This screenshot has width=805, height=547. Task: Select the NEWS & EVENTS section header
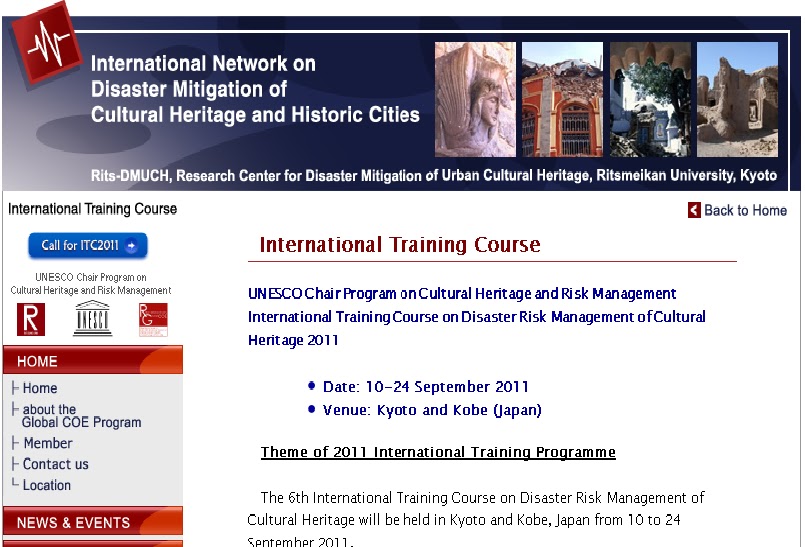(92, 522)
